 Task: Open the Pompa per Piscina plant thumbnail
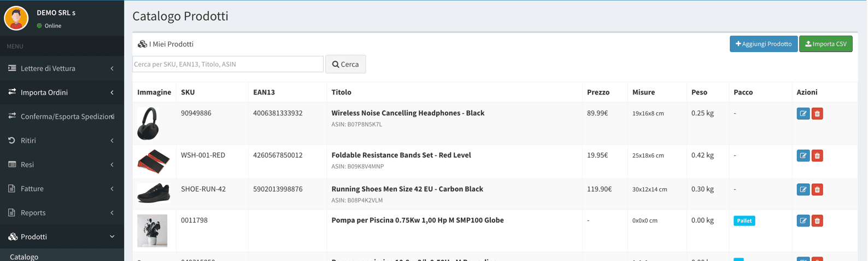(152, 230)
